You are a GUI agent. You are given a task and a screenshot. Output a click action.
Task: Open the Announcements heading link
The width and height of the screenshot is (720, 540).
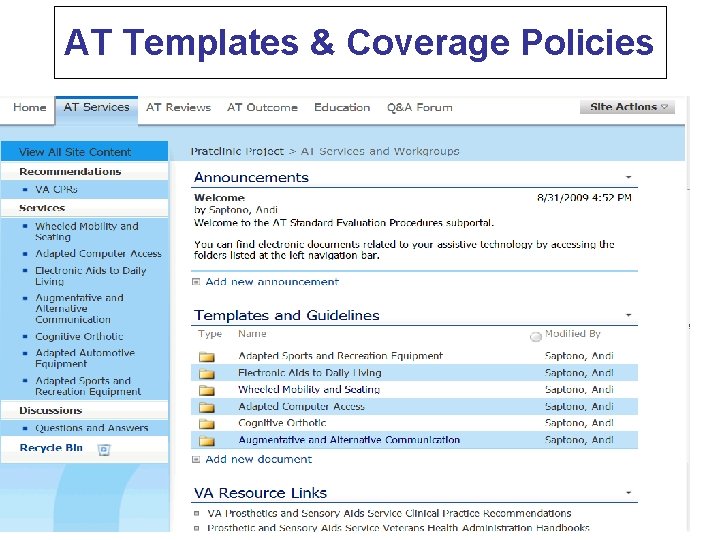pyautogui.click(x=251, y=177)
